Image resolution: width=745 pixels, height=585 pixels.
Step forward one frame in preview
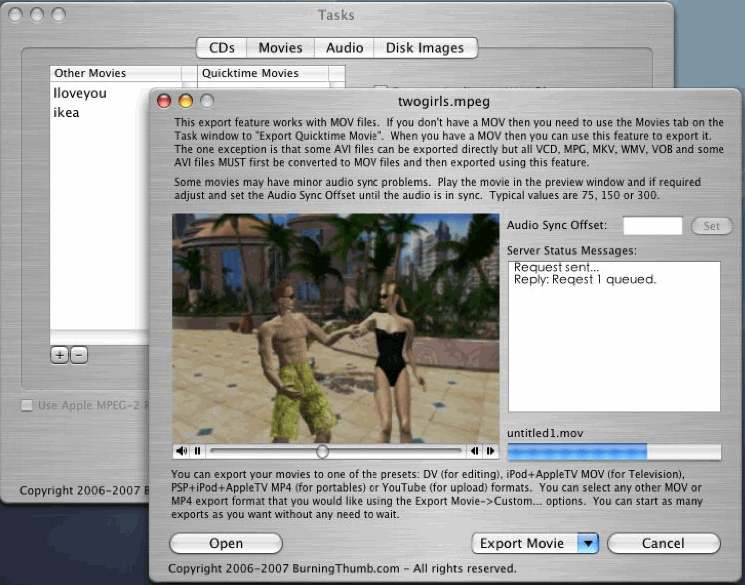coord(490,452)
